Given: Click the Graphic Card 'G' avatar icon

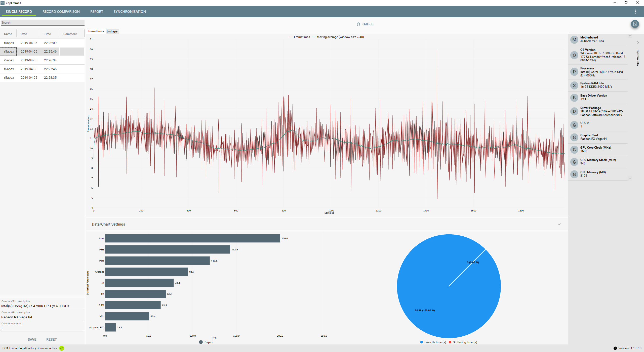Looking at the screenshot, I should pyautogui.click(x=574, y=138).
